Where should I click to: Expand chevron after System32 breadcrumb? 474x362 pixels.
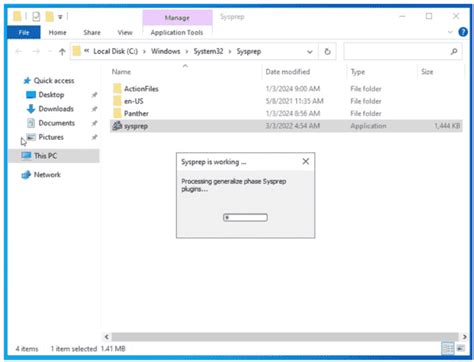(x=230, y=52)
